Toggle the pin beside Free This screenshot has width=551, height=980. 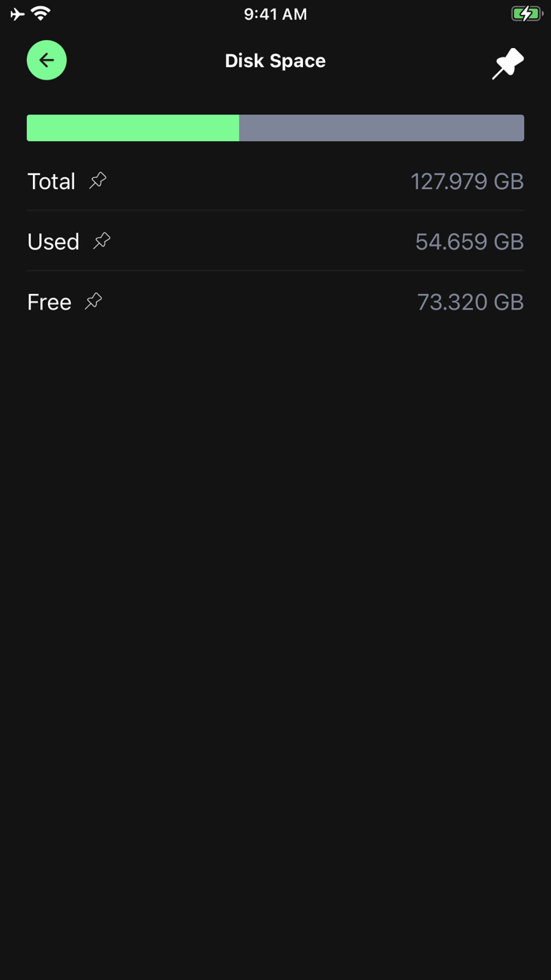94,301
